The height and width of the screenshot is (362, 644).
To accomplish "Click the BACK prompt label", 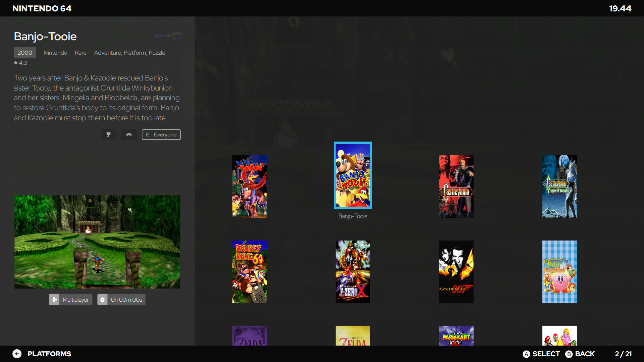I will pos(585,354).
